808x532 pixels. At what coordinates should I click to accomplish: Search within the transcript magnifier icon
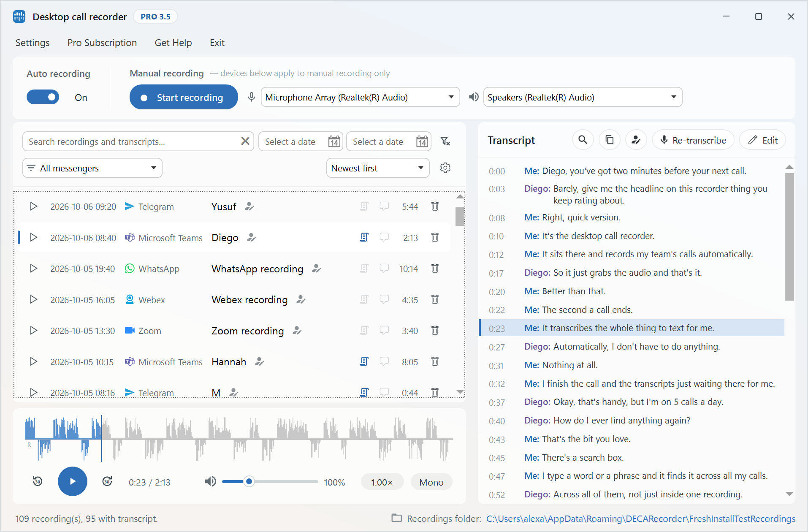(583, 140)
